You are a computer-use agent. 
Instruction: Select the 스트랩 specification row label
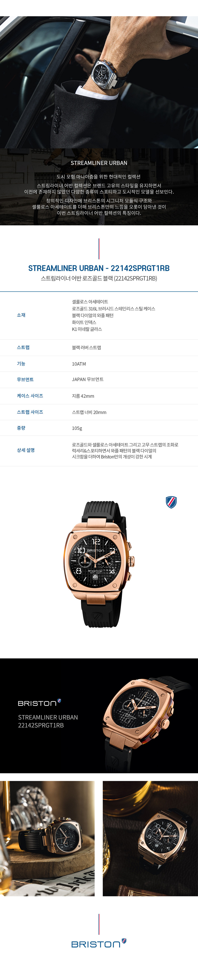23,347
